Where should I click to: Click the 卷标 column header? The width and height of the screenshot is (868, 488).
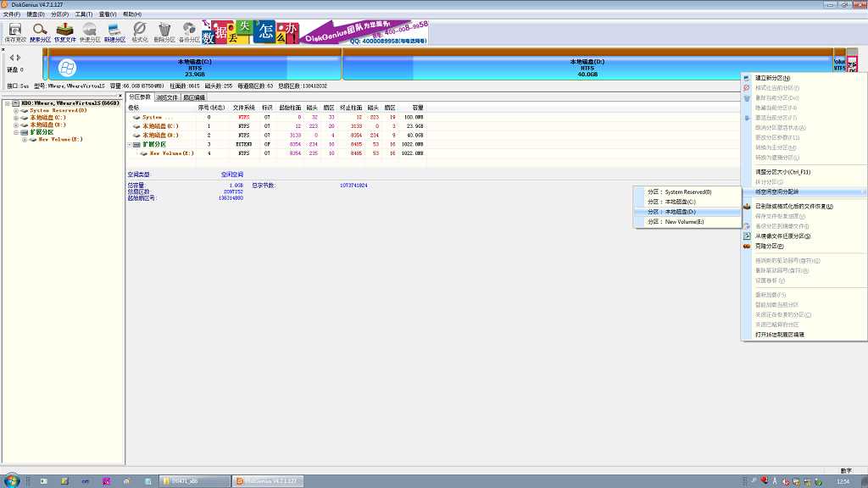click(x=160, y=108)
